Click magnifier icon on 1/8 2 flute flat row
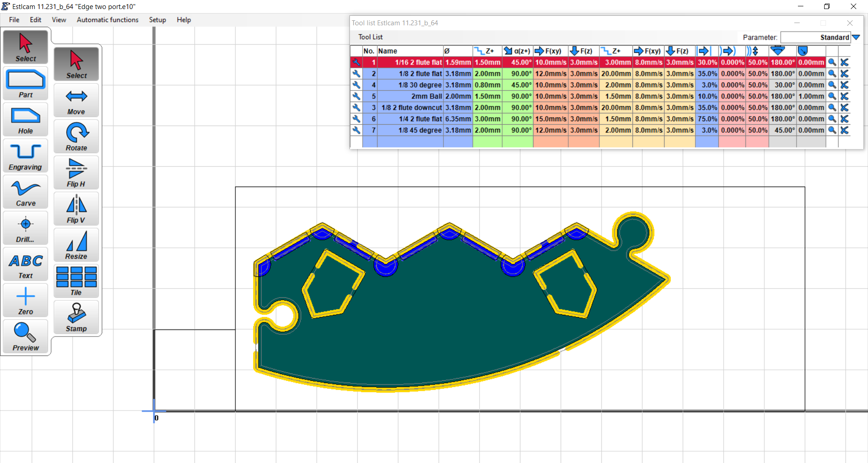 [832, 74]
